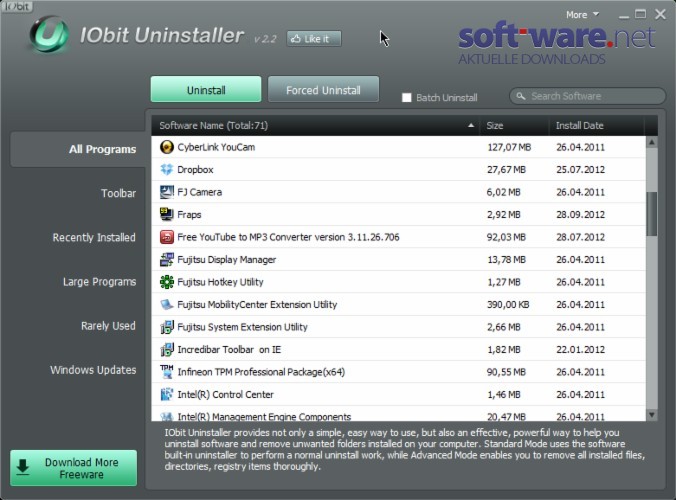Maximize the IObit Uninstaller window

pos(641,14)
